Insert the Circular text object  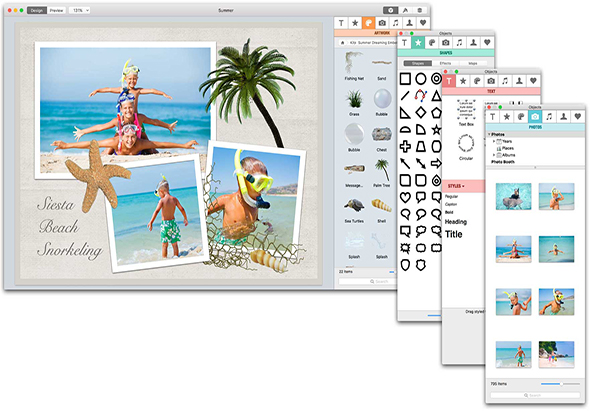click(x=466, y=147)
